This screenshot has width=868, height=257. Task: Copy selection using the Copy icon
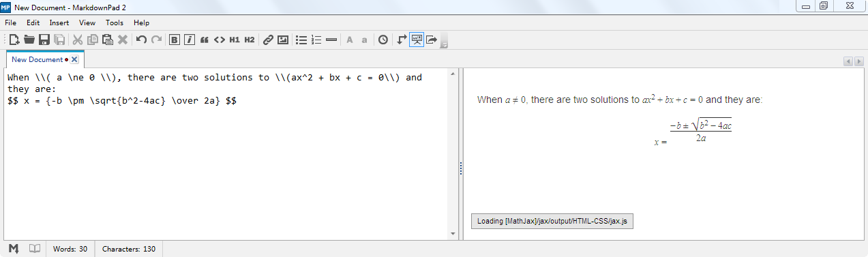coord(93,40)
